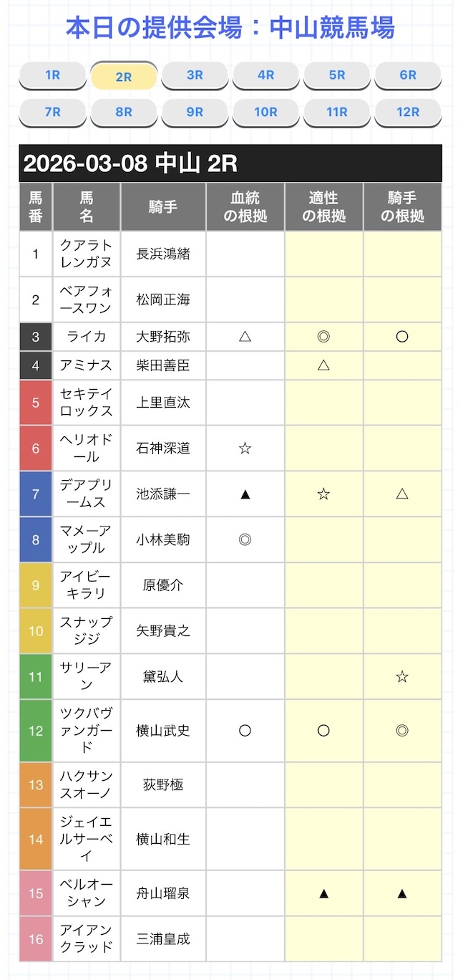
Task: Click the double-circle mark for マメーアップル
Action: (x=245, y=539)
